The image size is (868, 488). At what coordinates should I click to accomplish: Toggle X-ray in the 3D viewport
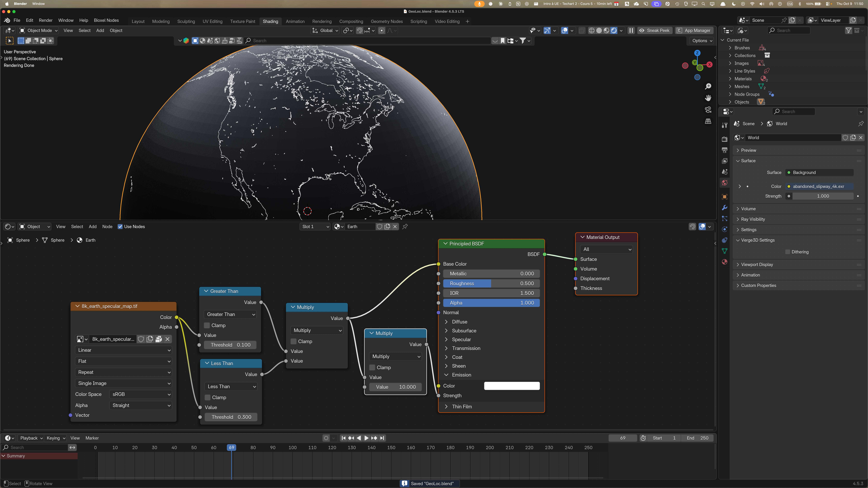582,31
